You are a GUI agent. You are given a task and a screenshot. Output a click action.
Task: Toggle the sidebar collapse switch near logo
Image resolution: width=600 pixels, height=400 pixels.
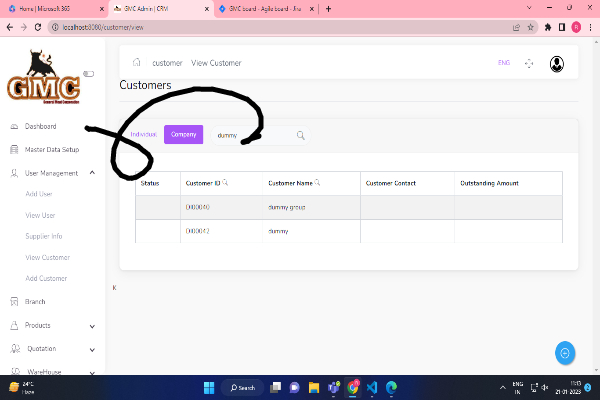[x=88, y=73]
